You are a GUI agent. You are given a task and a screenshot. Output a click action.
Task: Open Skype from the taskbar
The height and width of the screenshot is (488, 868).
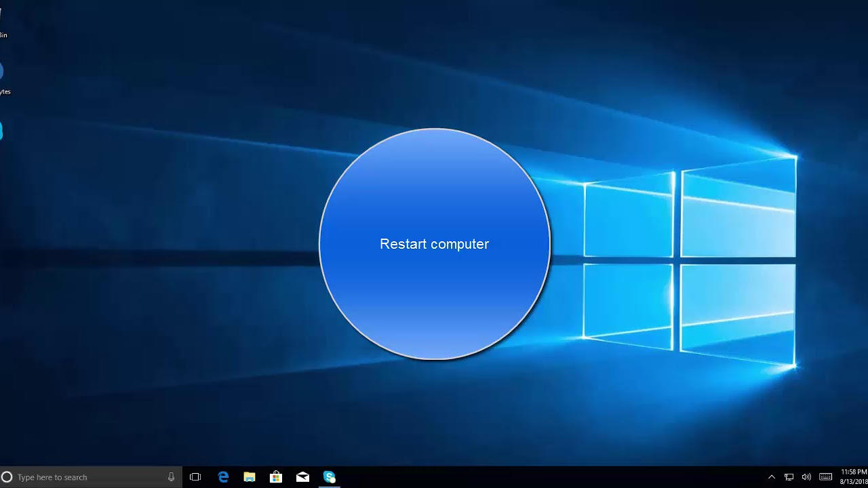click(330, 477)
